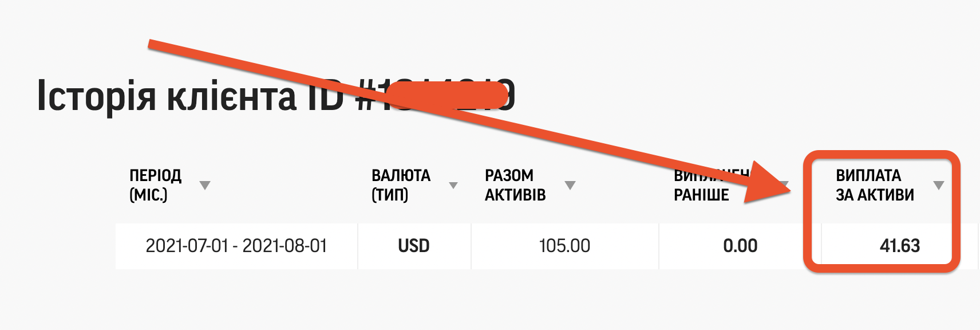The image size is (980, 330).
Task: Click the ВАЛЮТА (ТИП) header label
Action: pos(401,185)
